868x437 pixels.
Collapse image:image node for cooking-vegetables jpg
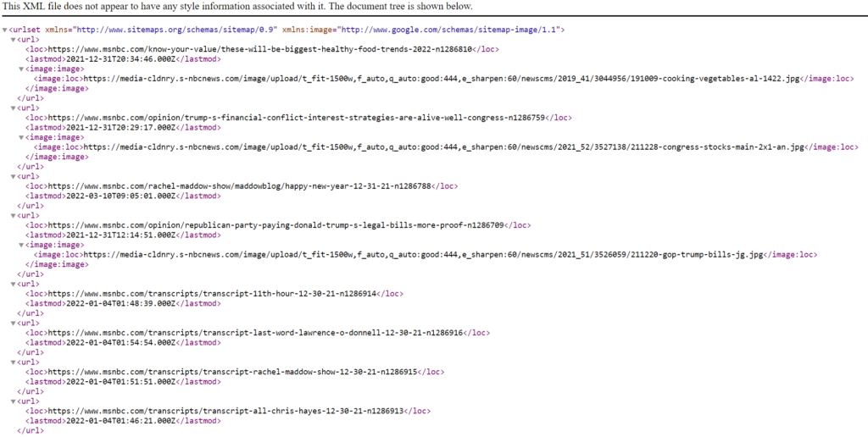[21, 69]
